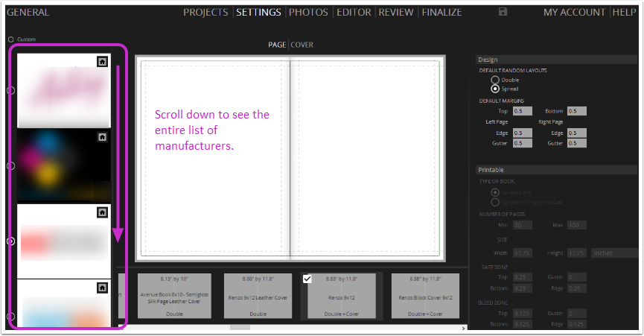Select radio for red and gray manufacturer
Image resolution: width=644 pixels, height=336 pixels.
click(x=11, y=241)
